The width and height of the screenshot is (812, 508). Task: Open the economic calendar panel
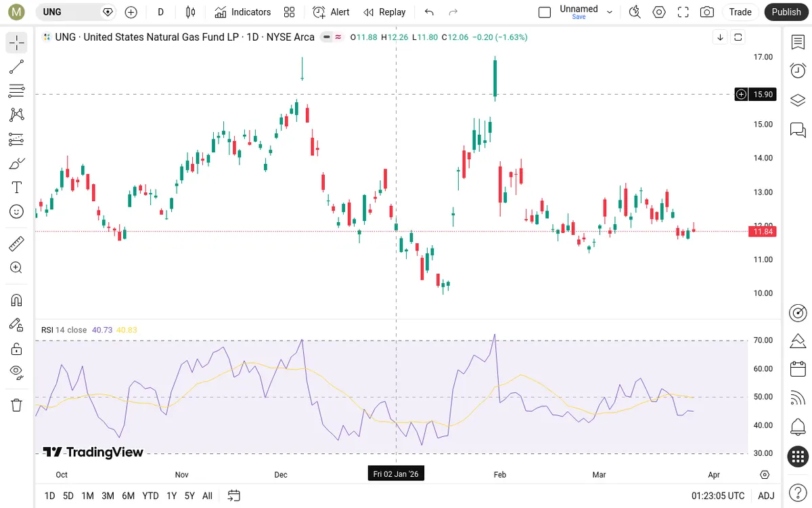pos(798,369)
